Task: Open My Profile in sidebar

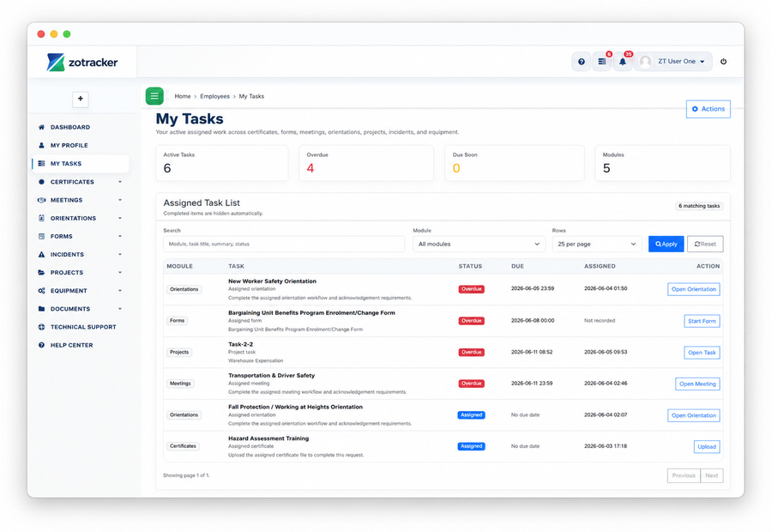Action: [69, 145]
